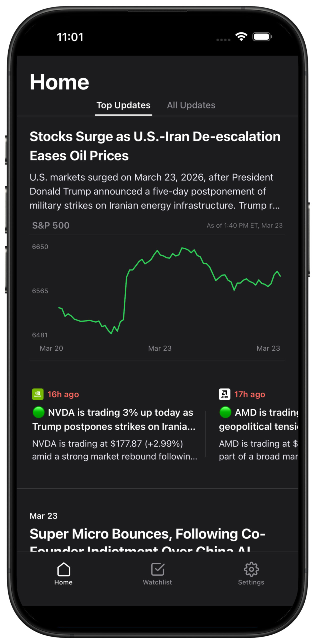Switch to the All Updates tab
This screenshot has width=315, height=644.
[x=191, y=105]
